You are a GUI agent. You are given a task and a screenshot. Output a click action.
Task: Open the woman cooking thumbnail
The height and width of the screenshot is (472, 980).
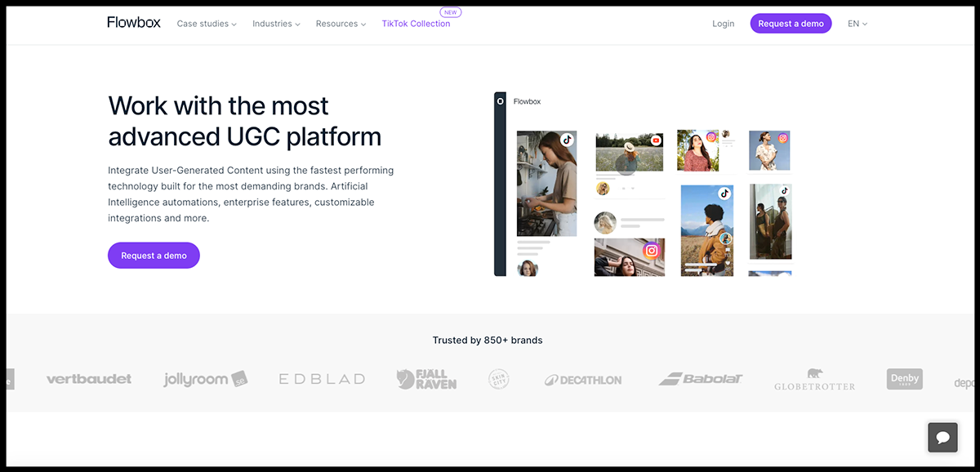point(546,184)
